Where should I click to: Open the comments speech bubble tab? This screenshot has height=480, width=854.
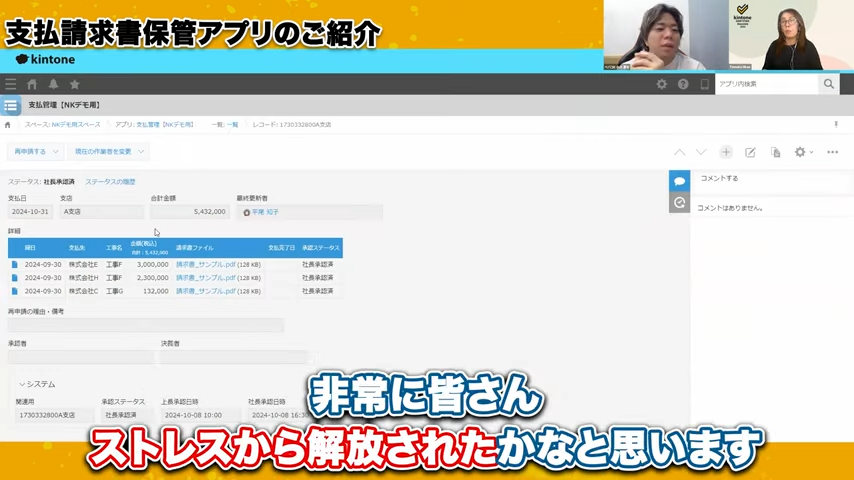coord(679,181)
